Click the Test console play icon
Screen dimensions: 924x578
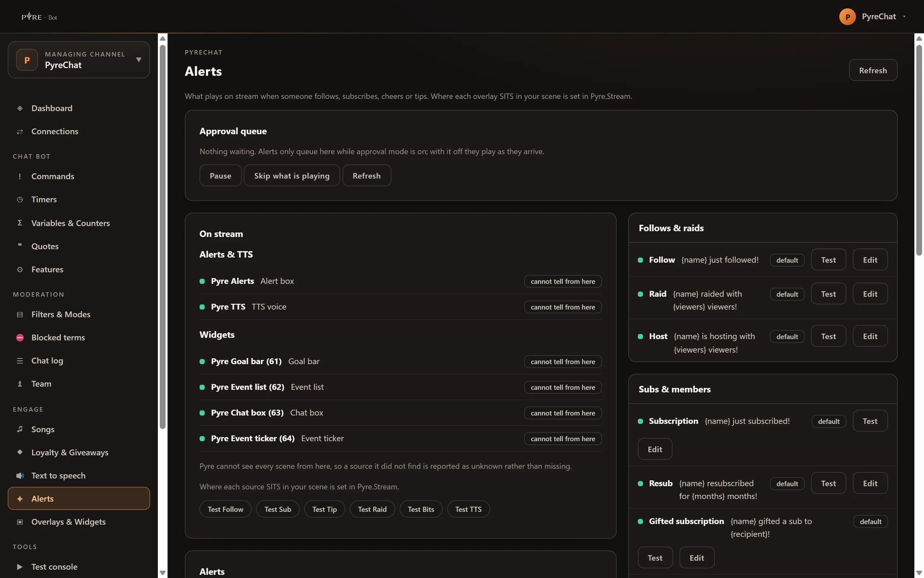pos(20,567)
